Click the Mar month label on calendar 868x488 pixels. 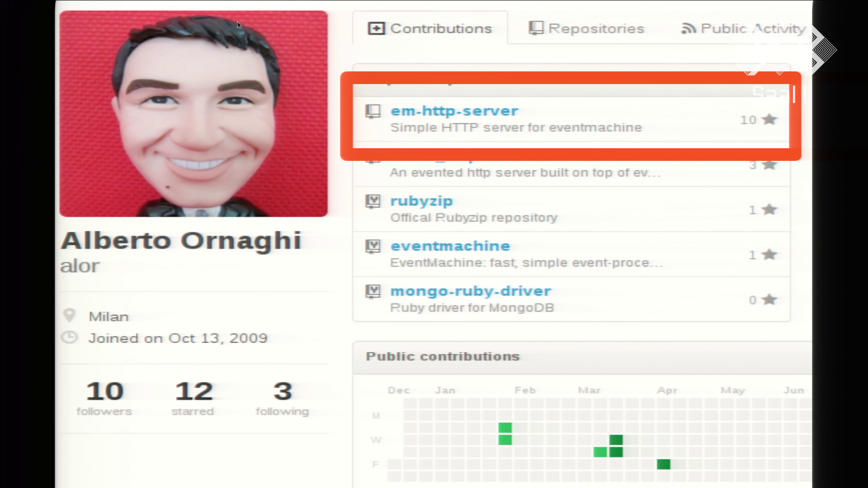coord(589,390)
